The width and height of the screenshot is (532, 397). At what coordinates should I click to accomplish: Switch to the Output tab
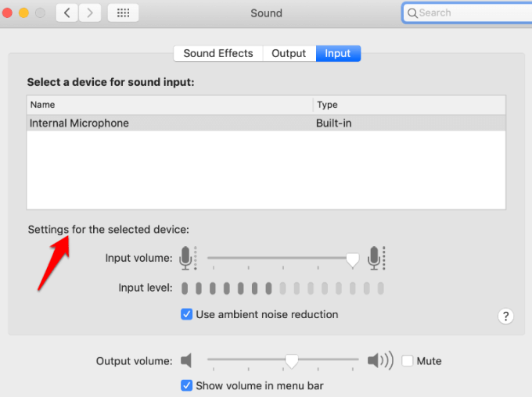pyautogui.click(x=289, y=53)
